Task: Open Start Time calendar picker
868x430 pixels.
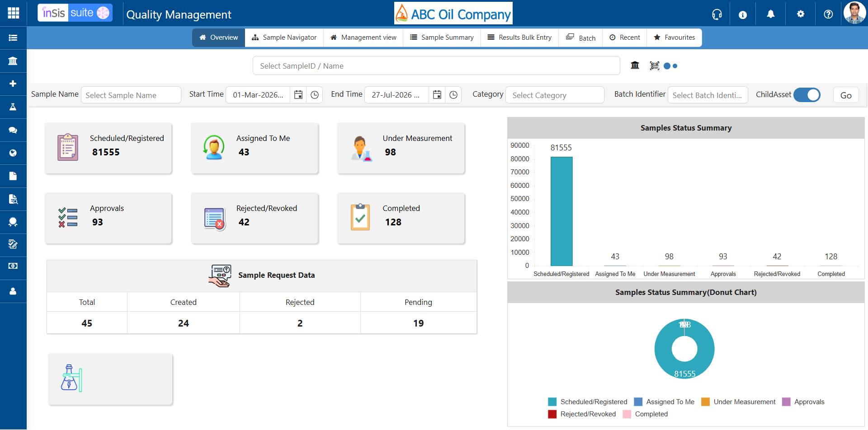Action: click(298, 95)
